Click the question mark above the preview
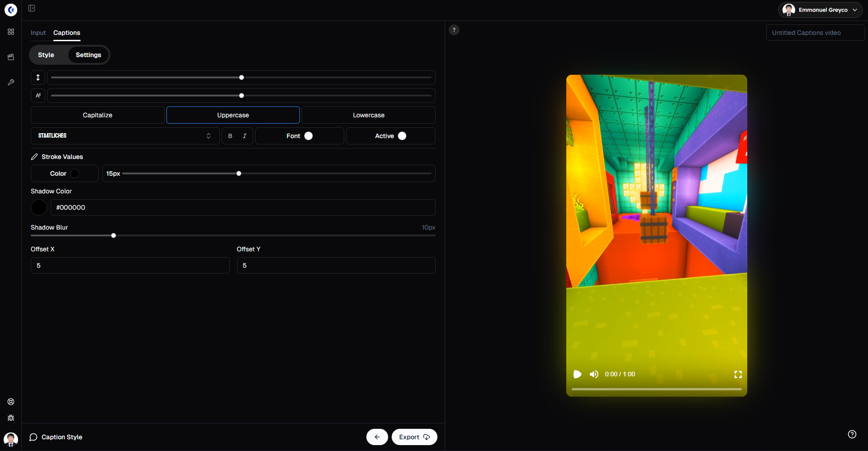This screenshot has width=868, height=451. tap(454, 30)
